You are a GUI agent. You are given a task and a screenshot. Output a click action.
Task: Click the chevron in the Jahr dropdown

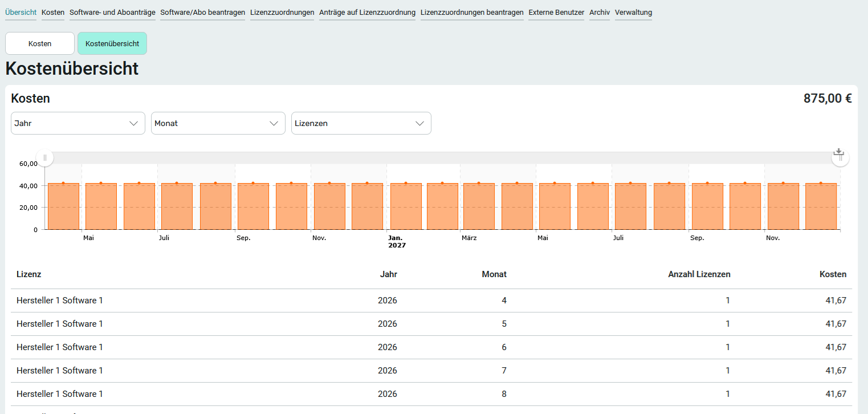pos(134,123)
